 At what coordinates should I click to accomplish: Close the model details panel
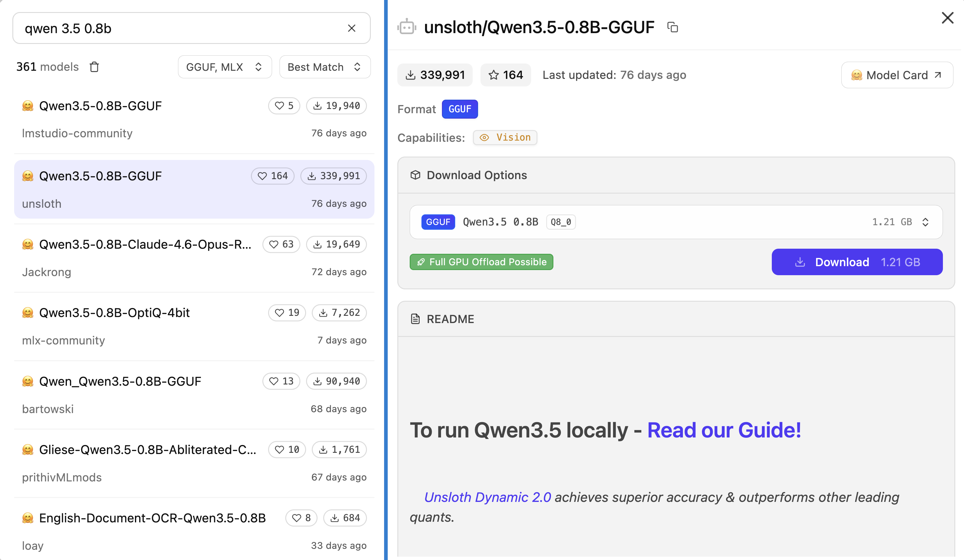pyautogui.click(x=947, y=17)
